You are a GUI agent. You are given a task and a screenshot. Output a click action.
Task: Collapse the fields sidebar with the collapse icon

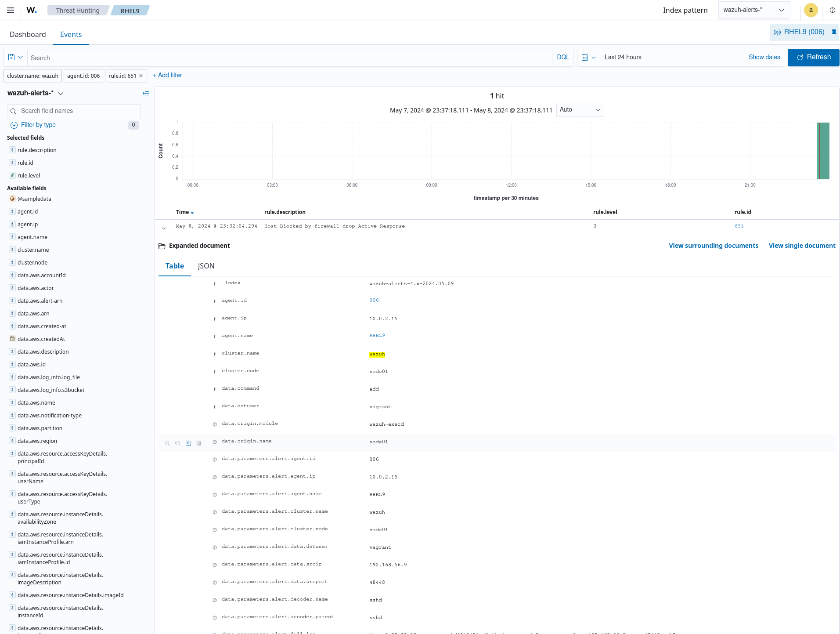[146, 93]
